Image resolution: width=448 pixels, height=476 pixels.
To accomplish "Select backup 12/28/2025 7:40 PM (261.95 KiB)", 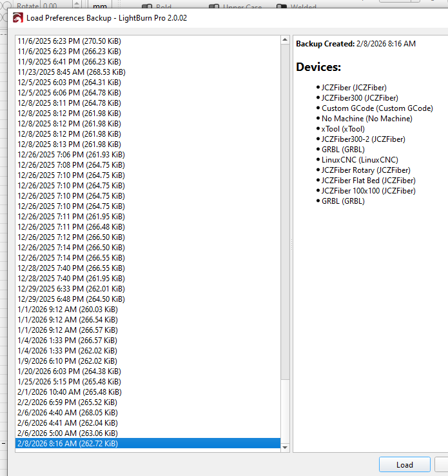I will point(148,279).
